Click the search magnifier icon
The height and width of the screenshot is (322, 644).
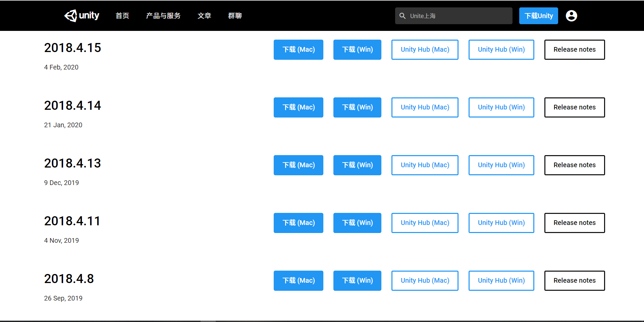(x=402, y=16)
